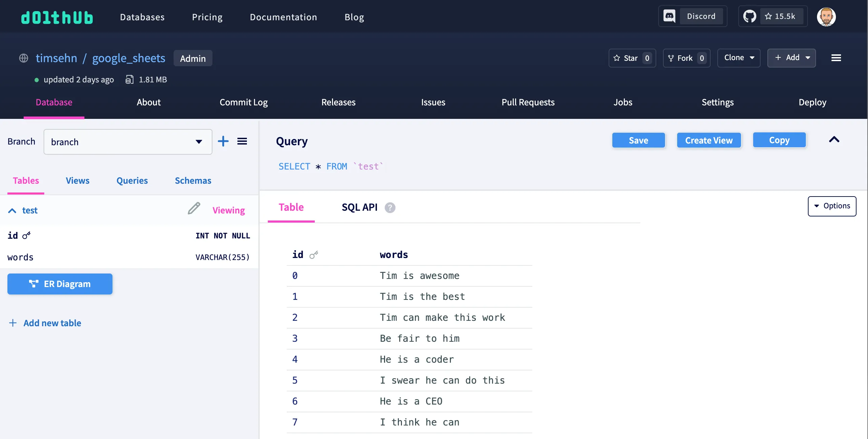
Task: Open the user avatar profile menu
Action: click(x=826, y=17)
